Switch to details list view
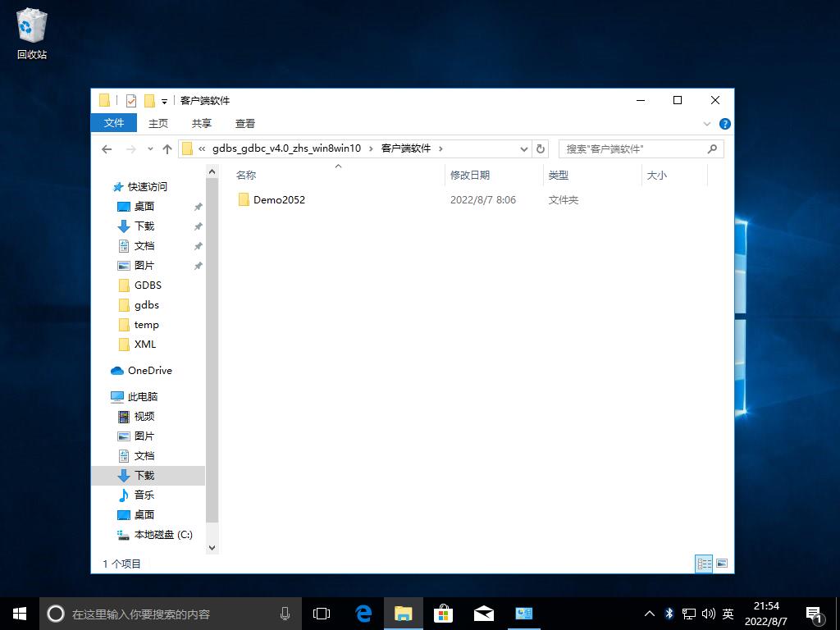 coord(704,564)
